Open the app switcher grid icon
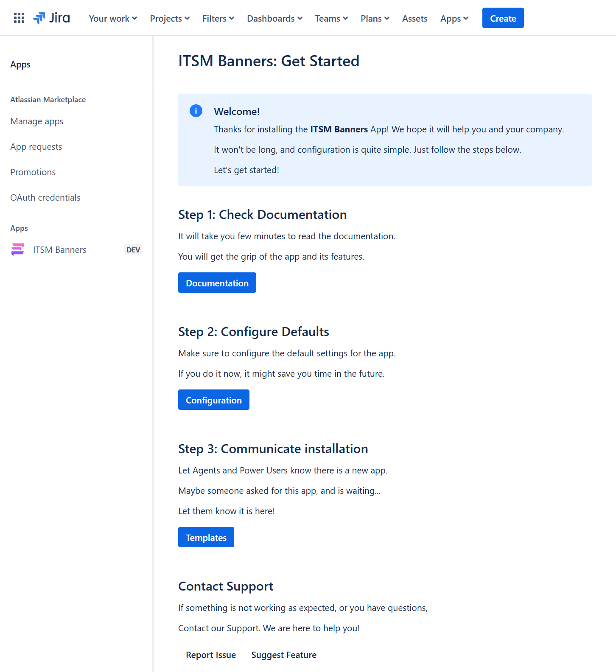This screenshot has width=616, height=672. (x=19, y=18)
